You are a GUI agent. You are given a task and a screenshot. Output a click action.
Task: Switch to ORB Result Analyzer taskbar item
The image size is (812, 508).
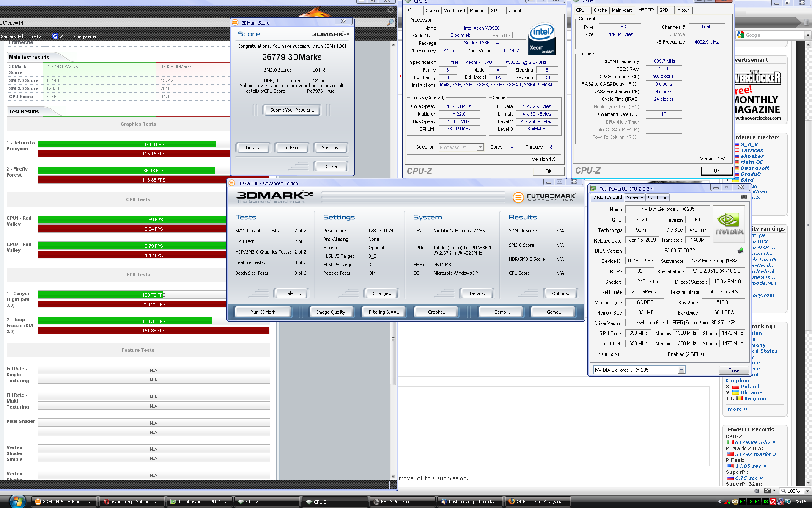coord(537,502)
